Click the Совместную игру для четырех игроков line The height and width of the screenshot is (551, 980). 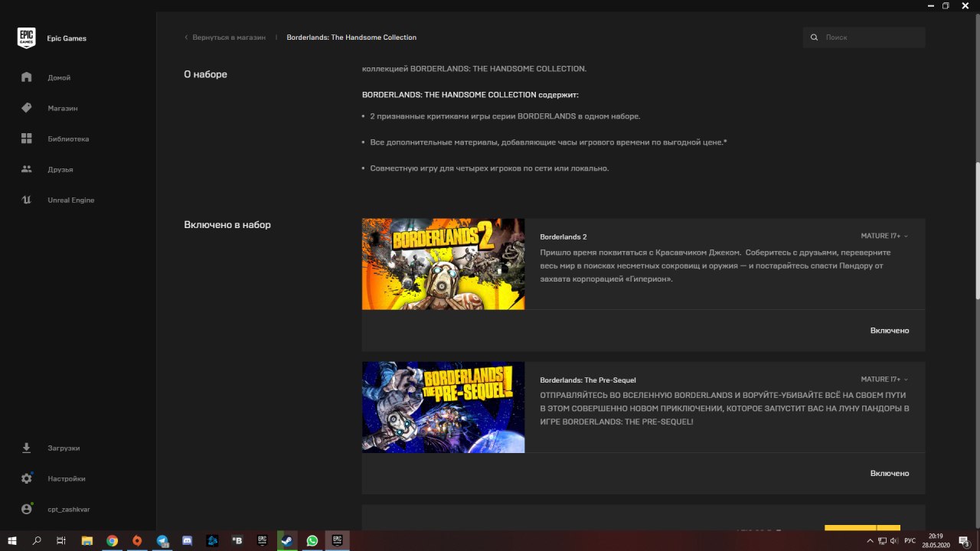pyautogui.click(x=489, y=168)
